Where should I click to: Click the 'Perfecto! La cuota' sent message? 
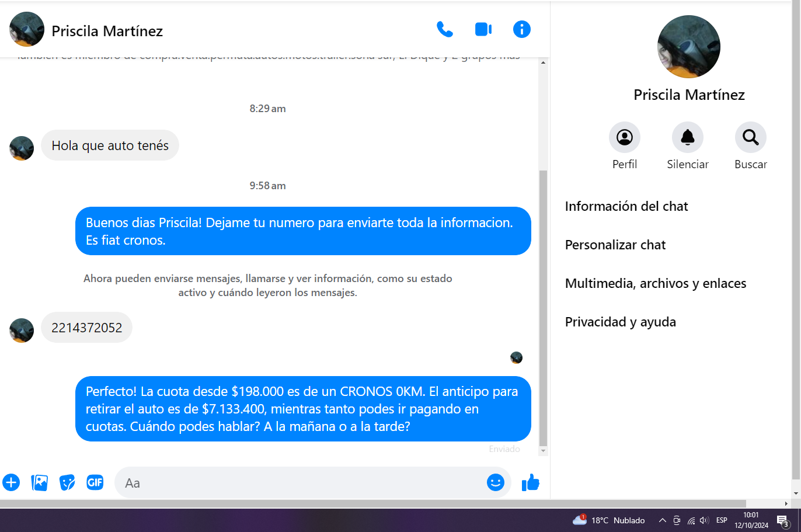tap(303, 409)
